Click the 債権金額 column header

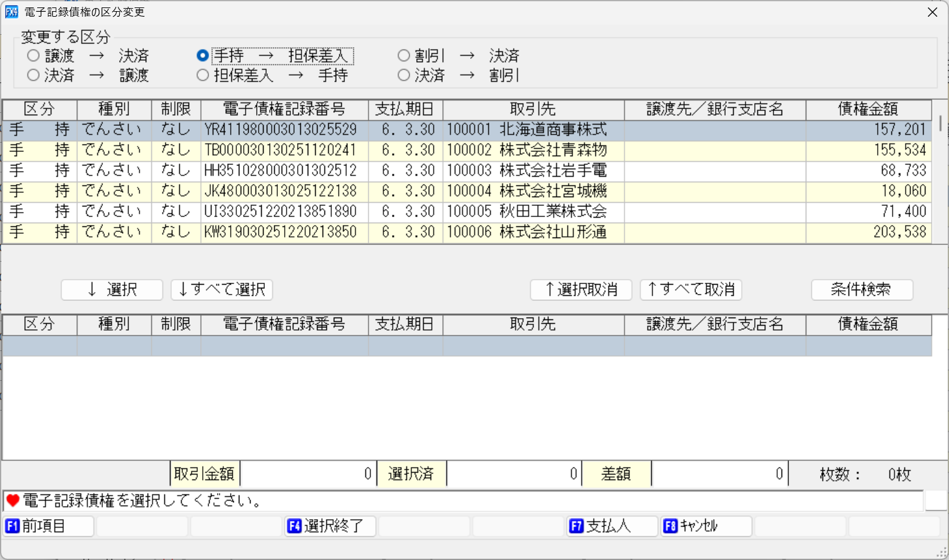(868, 109)
